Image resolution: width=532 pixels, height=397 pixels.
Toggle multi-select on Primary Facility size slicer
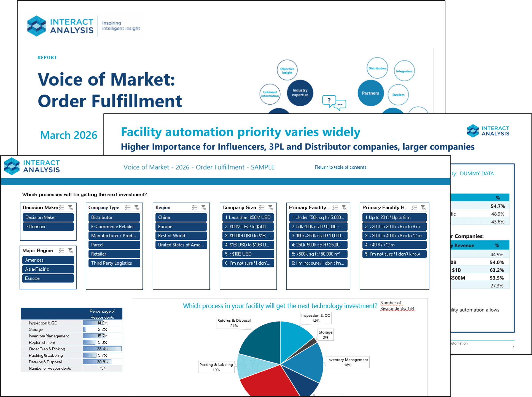point(335,208)
